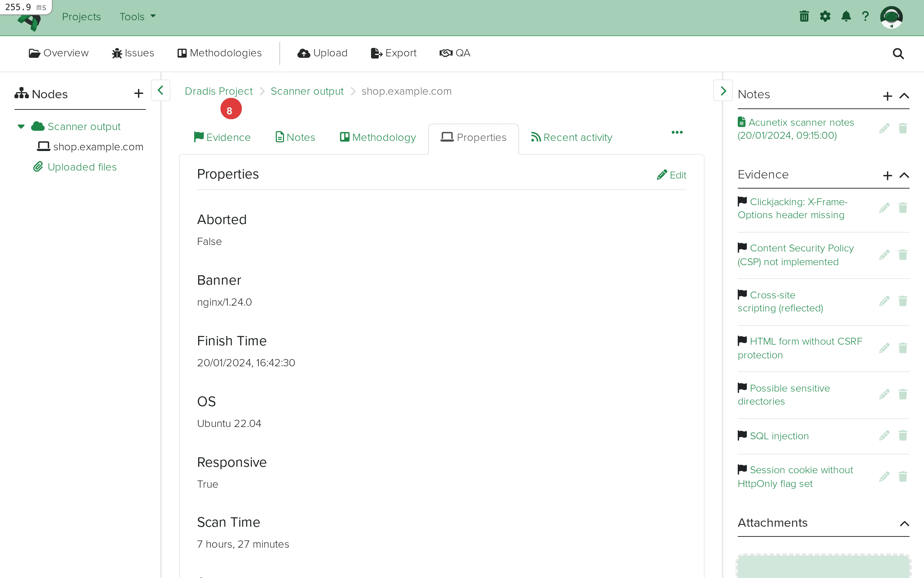Open notifications bell
Viewport: 924px width, 578px height.
coord(846,17)
